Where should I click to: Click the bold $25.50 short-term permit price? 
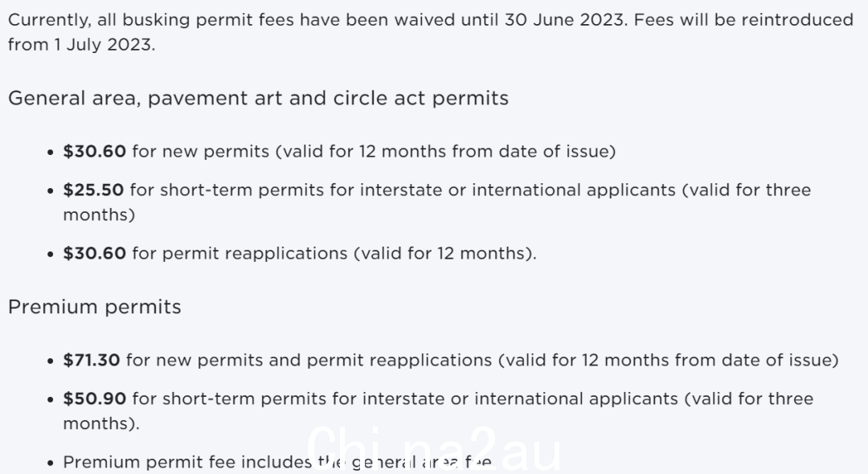[93, 190]
